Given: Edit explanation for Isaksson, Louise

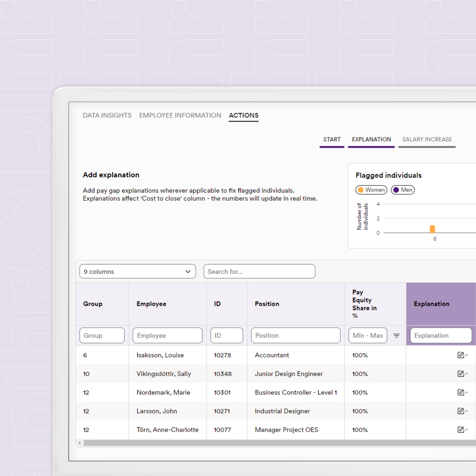Looking at the screenshot, I should (462, 355).
